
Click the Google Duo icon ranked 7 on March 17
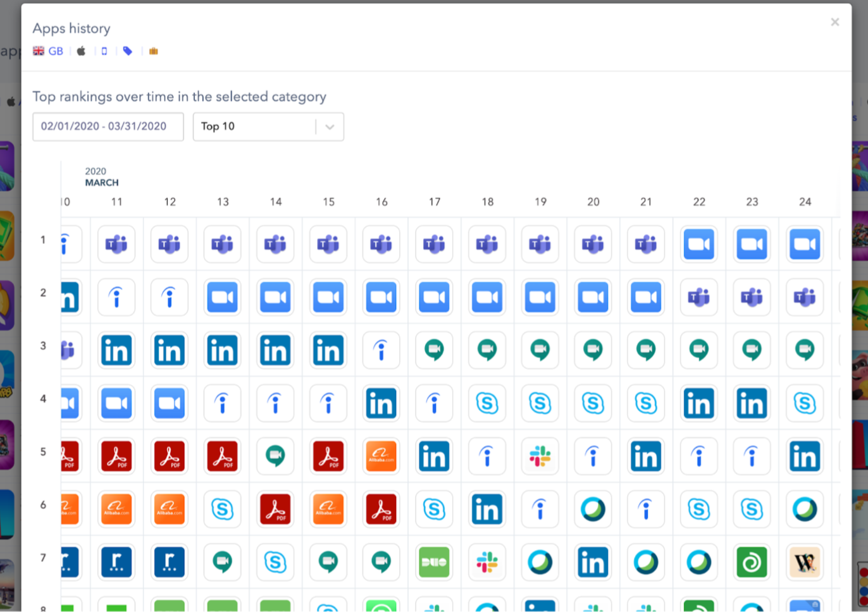pyautogui.click(x=433, y=563)
